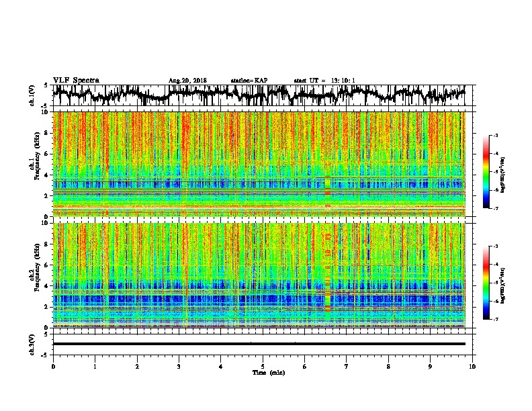Click the "-7" label on ch.2 colorbar
532x411 pixels.
point(496,319)
